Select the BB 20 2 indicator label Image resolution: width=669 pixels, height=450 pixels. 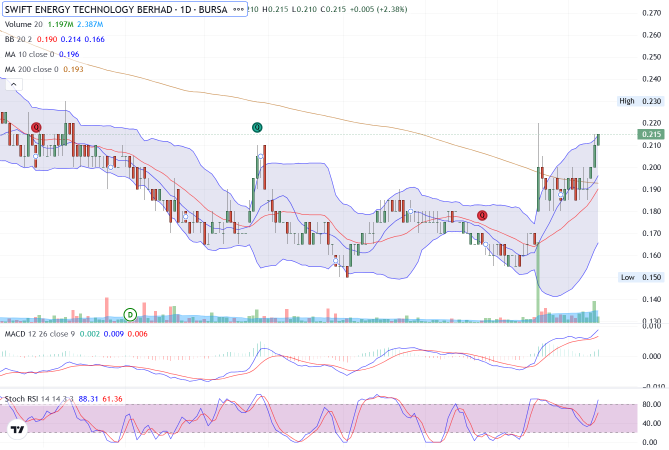(18, 39)
